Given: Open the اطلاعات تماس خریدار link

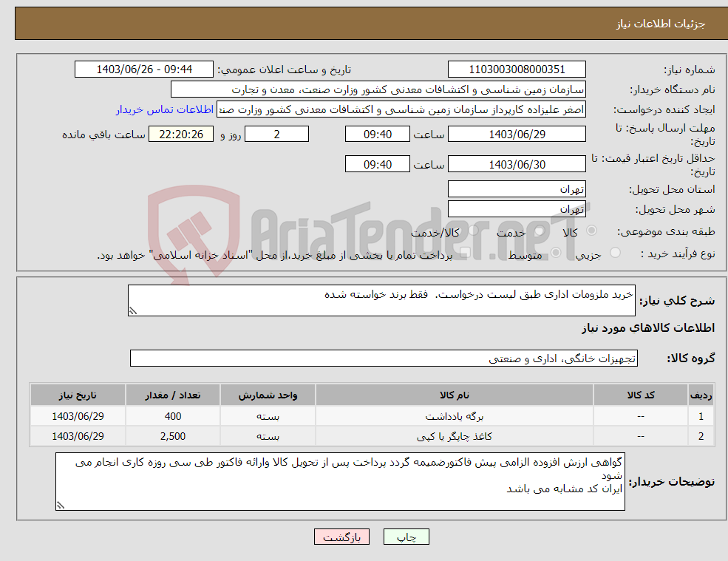Looking at the screenshot, I should click(165, 109).
